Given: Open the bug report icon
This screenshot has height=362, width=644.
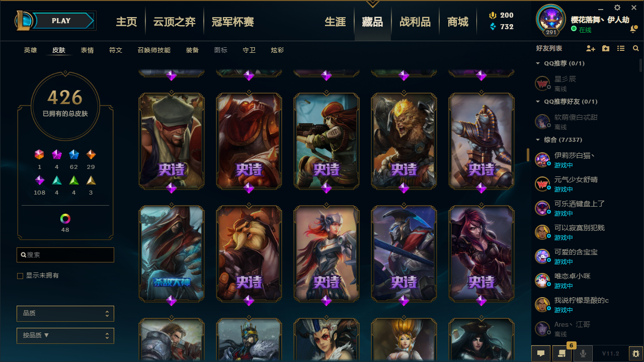Looking at the screenshot, I should click(x=636, y=353).
